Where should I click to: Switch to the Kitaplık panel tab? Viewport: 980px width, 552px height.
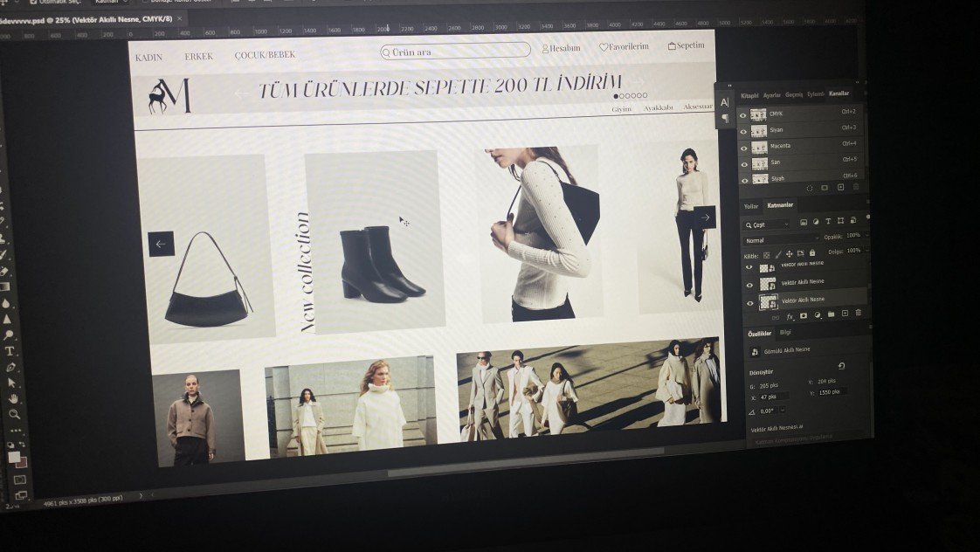(749, 95)
